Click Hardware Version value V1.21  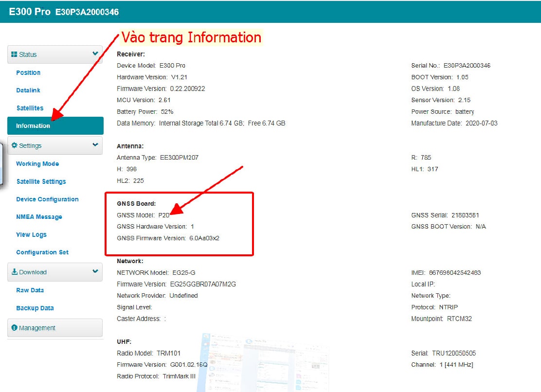(179, 77)
